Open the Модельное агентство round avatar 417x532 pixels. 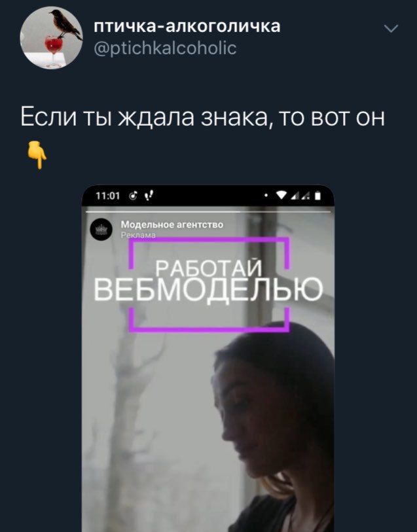pyautogui.click(x=101, y=230)
